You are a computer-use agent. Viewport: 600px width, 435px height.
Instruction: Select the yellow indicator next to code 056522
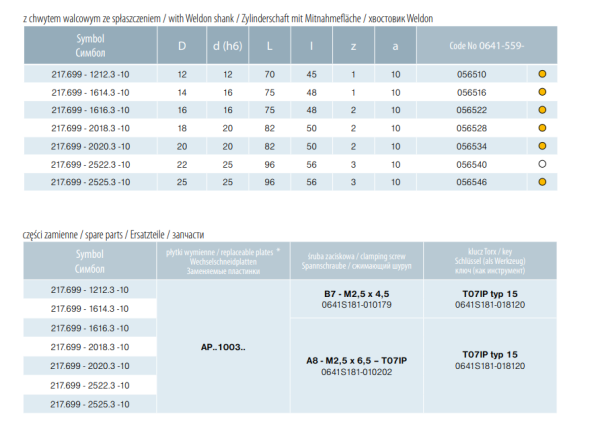[x=542, y=110]
